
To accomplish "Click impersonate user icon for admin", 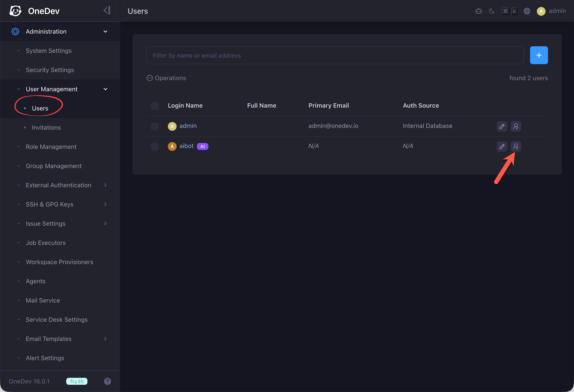I will coord(516,126).
